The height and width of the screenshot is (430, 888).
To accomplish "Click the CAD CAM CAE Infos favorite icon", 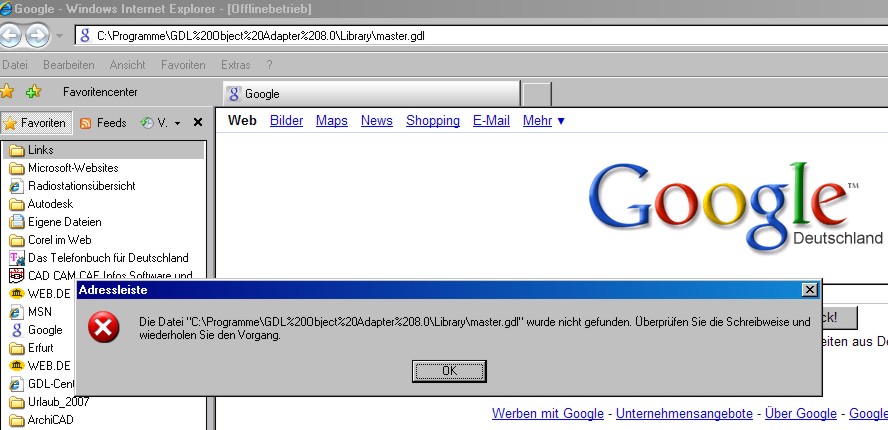I will coord(17,276).
